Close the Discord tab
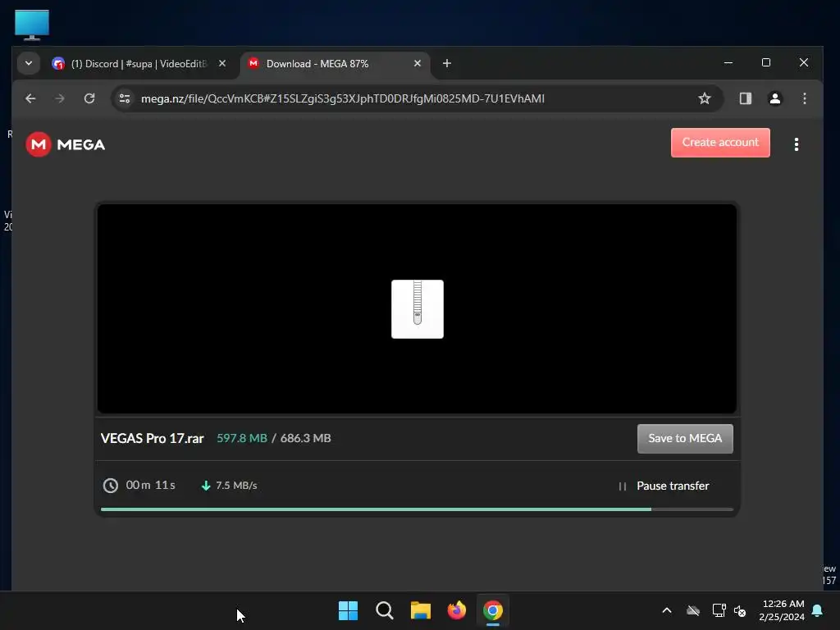The height and width of the screenshot is (630, 840). 222,63
